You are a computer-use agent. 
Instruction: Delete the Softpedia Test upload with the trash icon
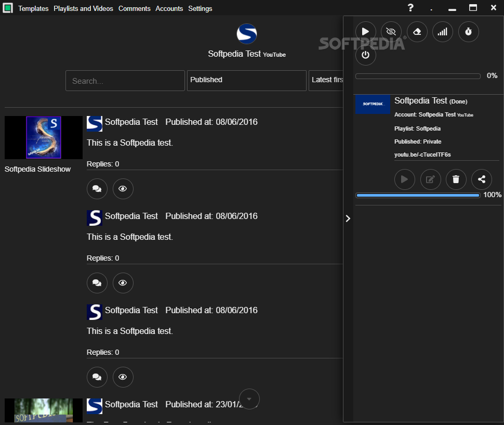[x=456, y=179]
